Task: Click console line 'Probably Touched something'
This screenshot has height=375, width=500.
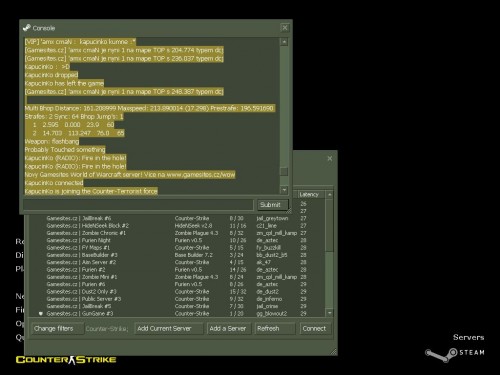Action: [x=65, y=150]
